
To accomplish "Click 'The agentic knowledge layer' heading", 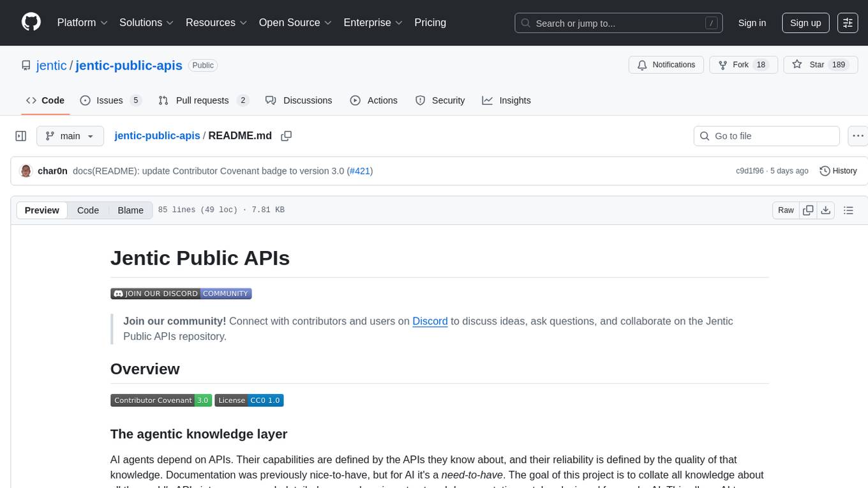I will [199, 434].
